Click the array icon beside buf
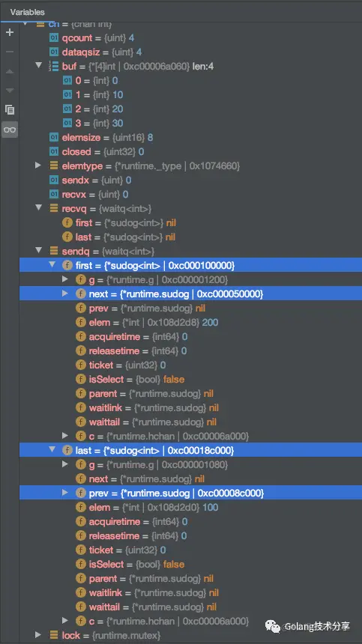 [53, 66]
